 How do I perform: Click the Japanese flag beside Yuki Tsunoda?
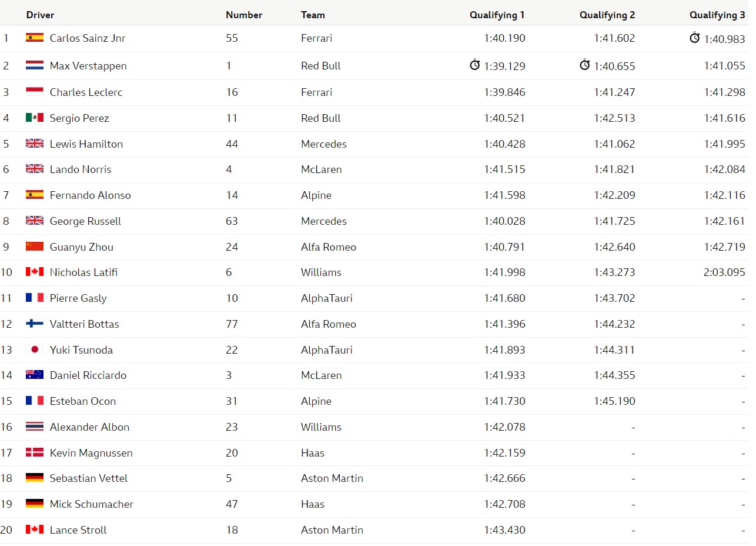click(x=35, y=349)
